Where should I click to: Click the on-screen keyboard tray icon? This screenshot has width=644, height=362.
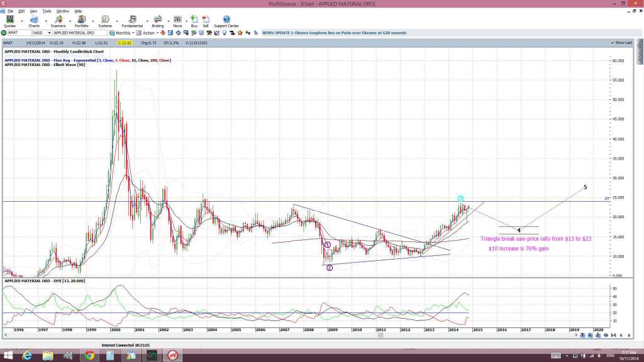pos(556,356)
